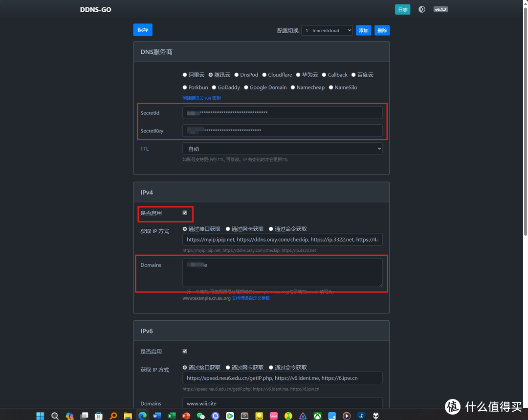
Task: Open Copilot icon in taskbar
Action: click(x=69, y=416)
